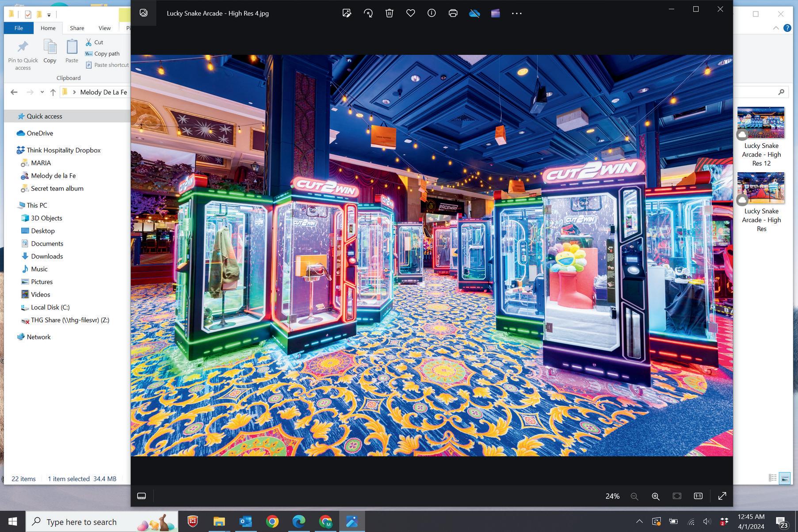
Task: Go back with the Explorer back arrow
Action: [x=14, y=92]
